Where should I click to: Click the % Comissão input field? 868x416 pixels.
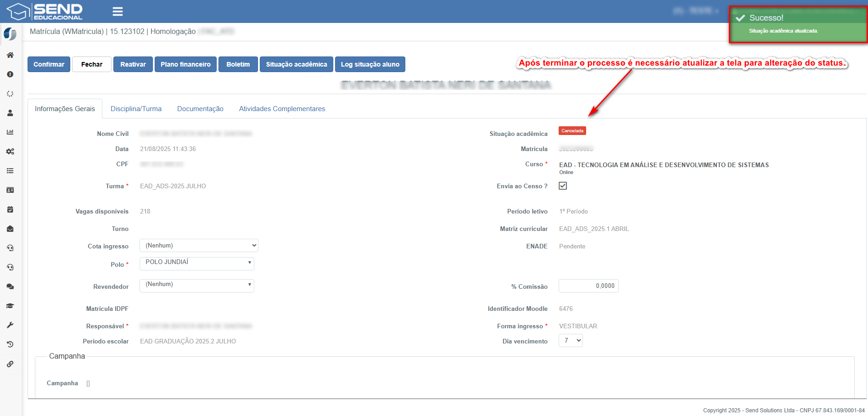pos(588,286)
